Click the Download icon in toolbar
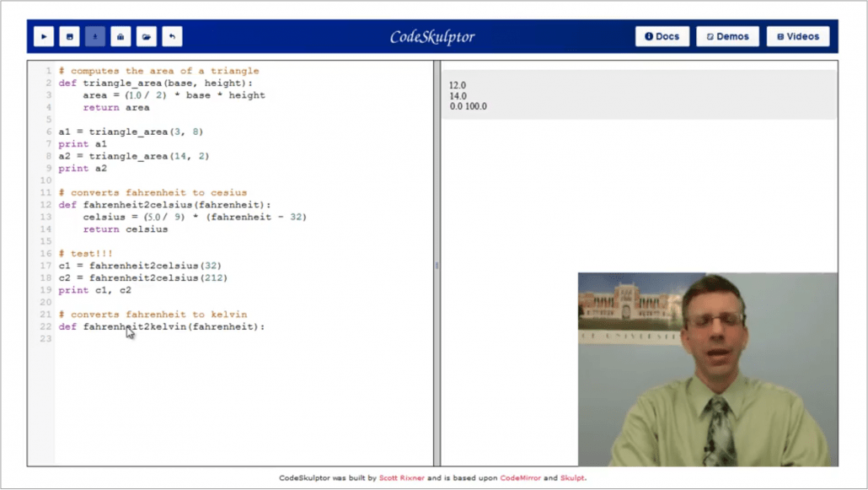 pos(95,37)
